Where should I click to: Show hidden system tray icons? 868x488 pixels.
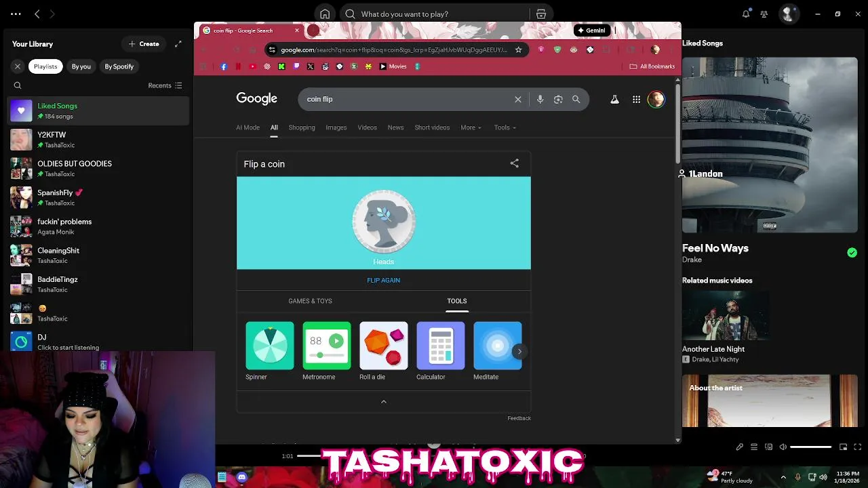pyautogui.click(x=783, y=477)
